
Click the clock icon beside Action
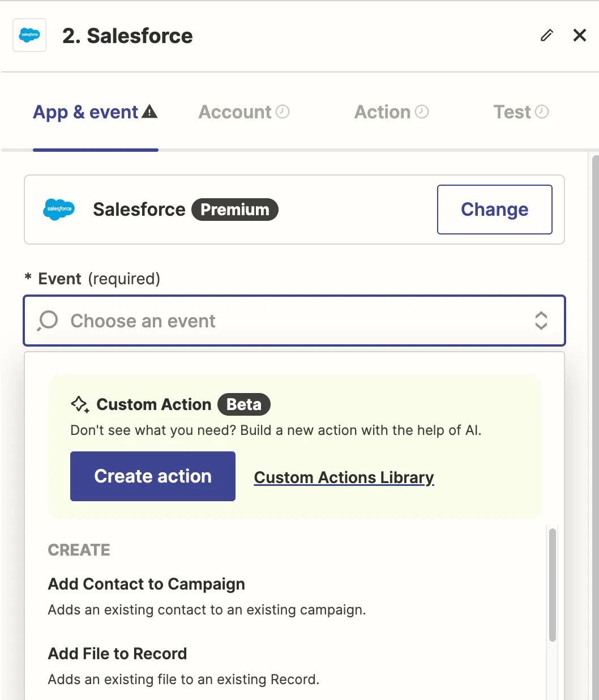click(x=422, y=112)
